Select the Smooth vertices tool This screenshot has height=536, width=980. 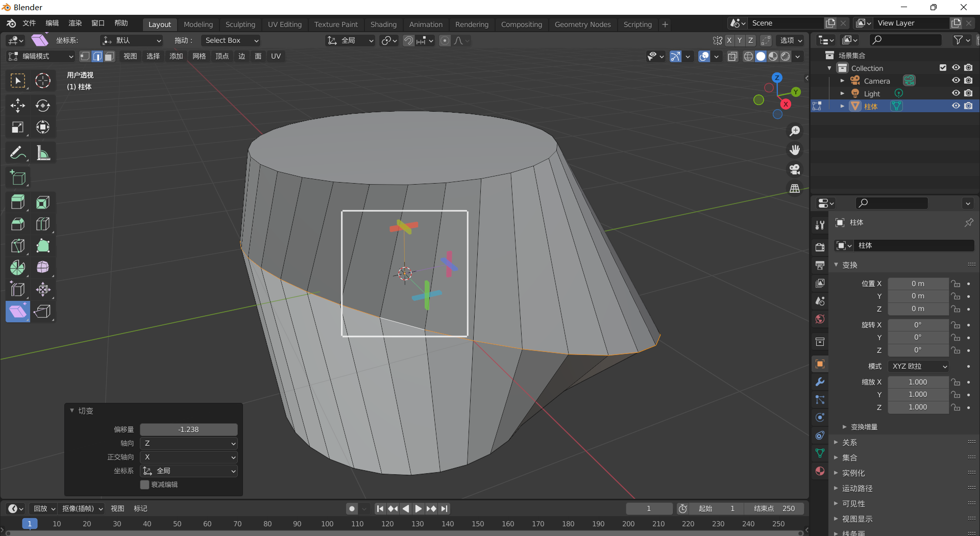click(x=43, y=267)
